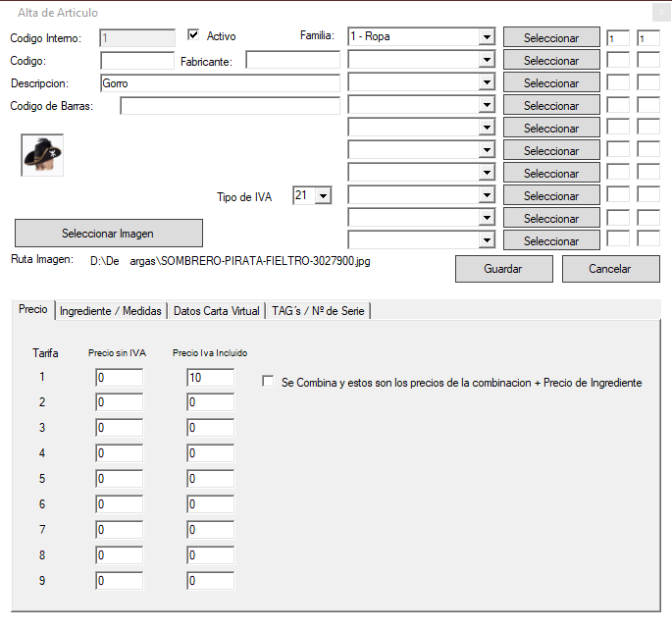The height and width of the screenshot is (630, 672).
Task: Expand the empty combo box beside Tipo de IVA
Action: (x=487, y=195)
